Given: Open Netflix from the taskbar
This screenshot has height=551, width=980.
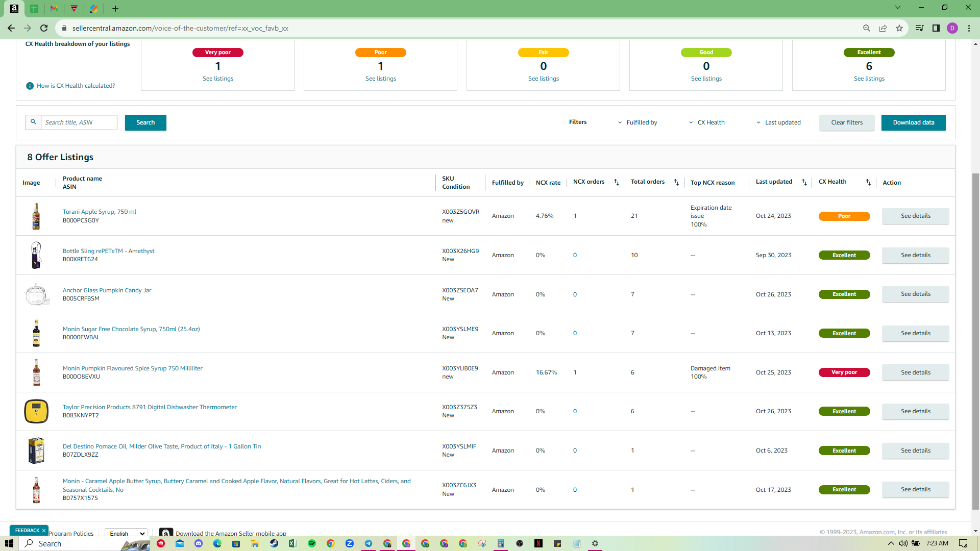Looking at the screenshot, I should tap(538, 543).
